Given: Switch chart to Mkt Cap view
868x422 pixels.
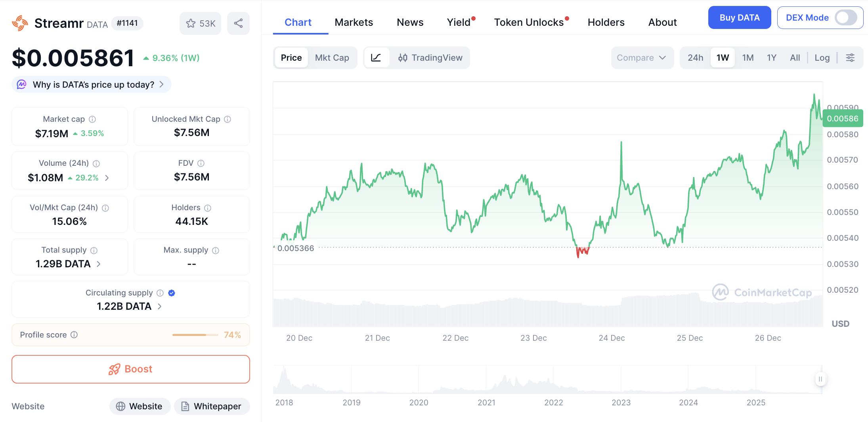Looking at the screenshot, I should click(x=332, y=58).
